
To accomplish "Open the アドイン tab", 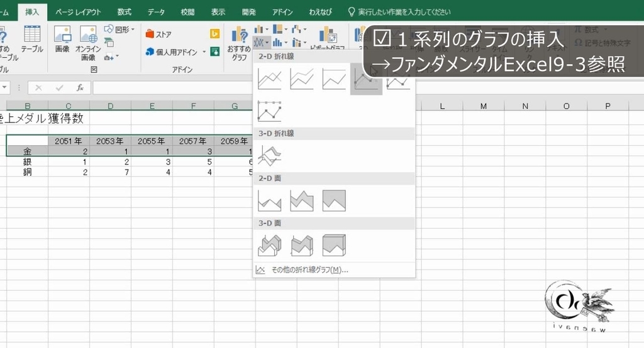I will tap(282, 12).
